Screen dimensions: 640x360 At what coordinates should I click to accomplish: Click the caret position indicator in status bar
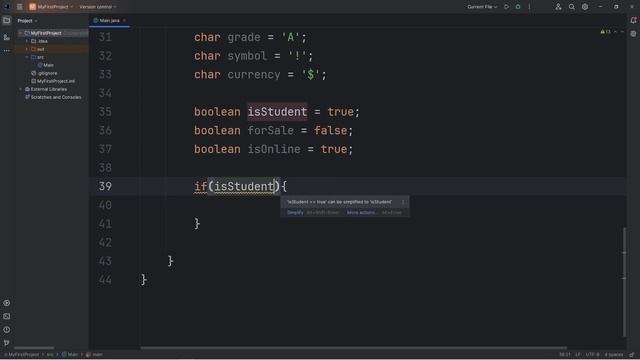tap(564, 355)
